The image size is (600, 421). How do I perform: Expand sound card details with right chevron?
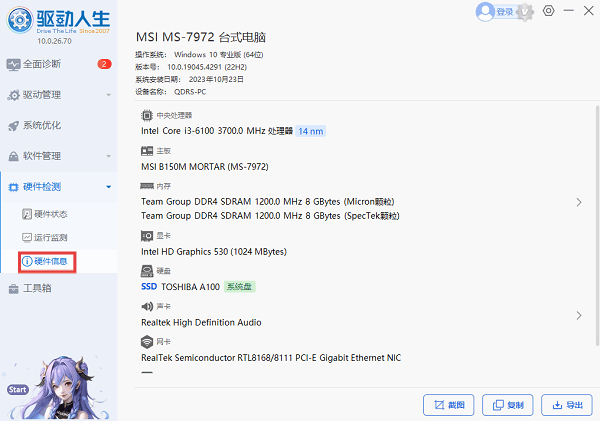pos(579,315)
